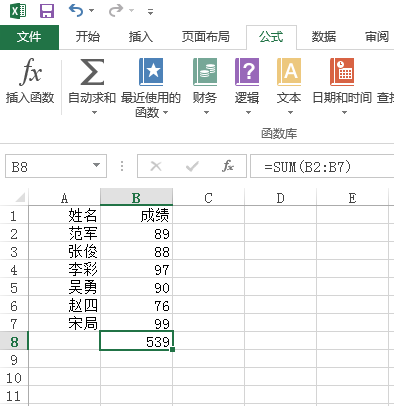
Task: Click the Excel application icon
Action: [18, 11]
